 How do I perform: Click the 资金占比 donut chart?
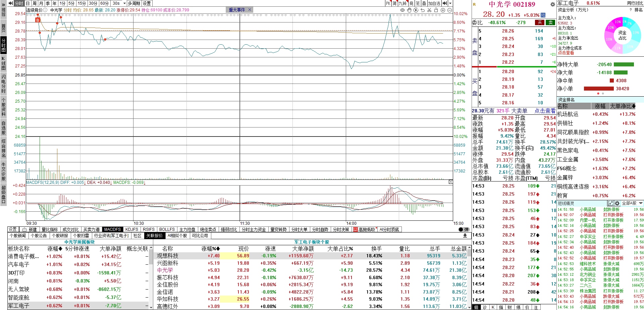coord(622,35)
